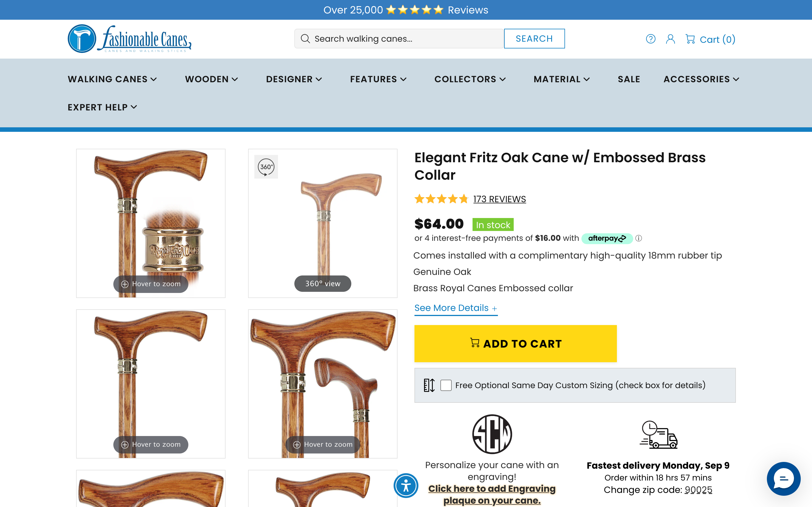Click the fast delivery truck icon
This screenshot has height=507, width=812.
[659, 435]
